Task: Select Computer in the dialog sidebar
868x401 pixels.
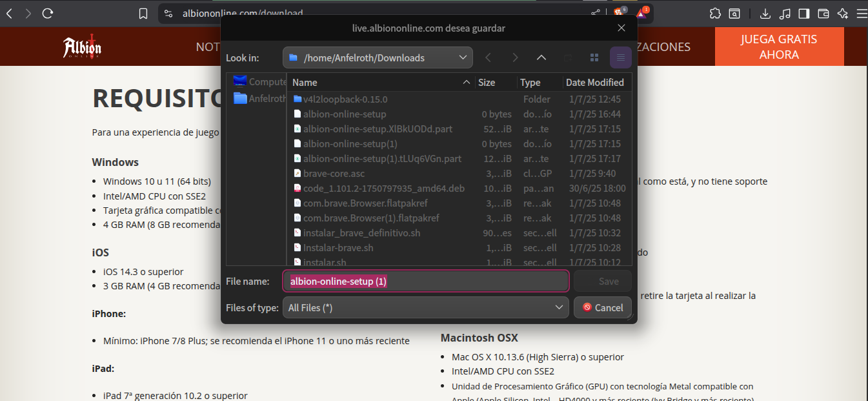Action: pos(259,81)
